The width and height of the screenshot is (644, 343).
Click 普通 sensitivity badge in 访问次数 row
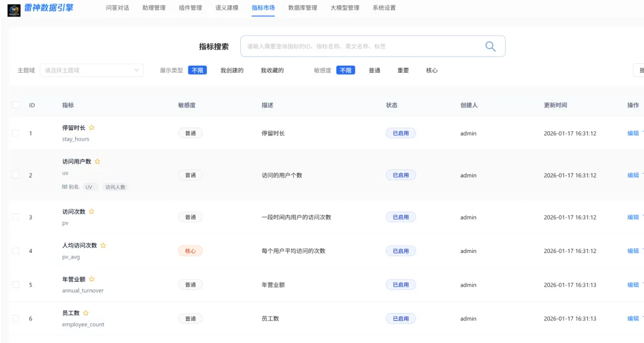tap(190, 217)
